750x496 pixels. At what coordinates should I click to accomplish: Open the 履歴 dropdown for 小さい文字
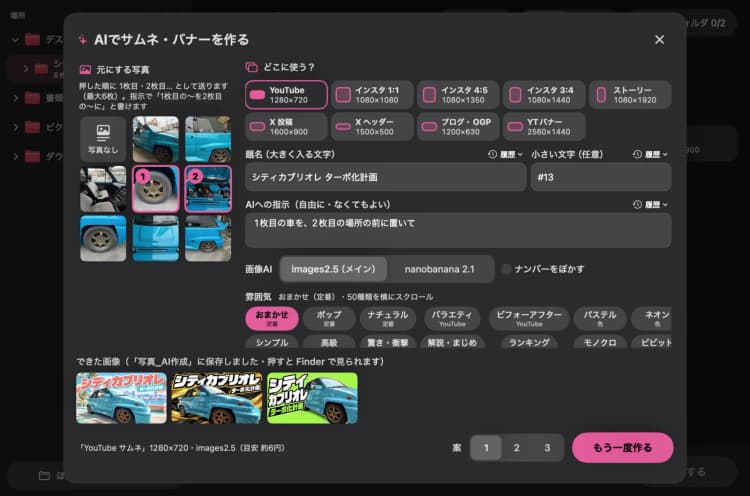(x=651, y=154)
